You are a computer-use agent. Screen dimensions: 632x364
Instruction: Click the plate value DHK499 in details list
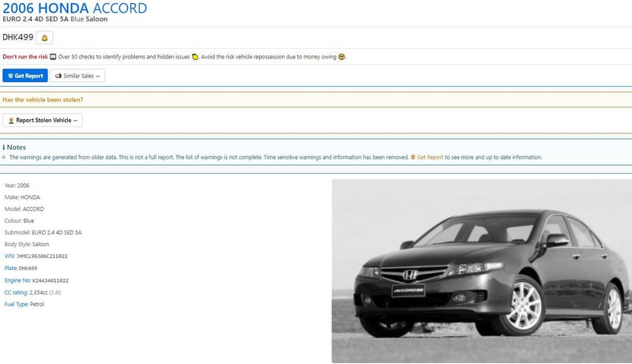pos(28,268)
